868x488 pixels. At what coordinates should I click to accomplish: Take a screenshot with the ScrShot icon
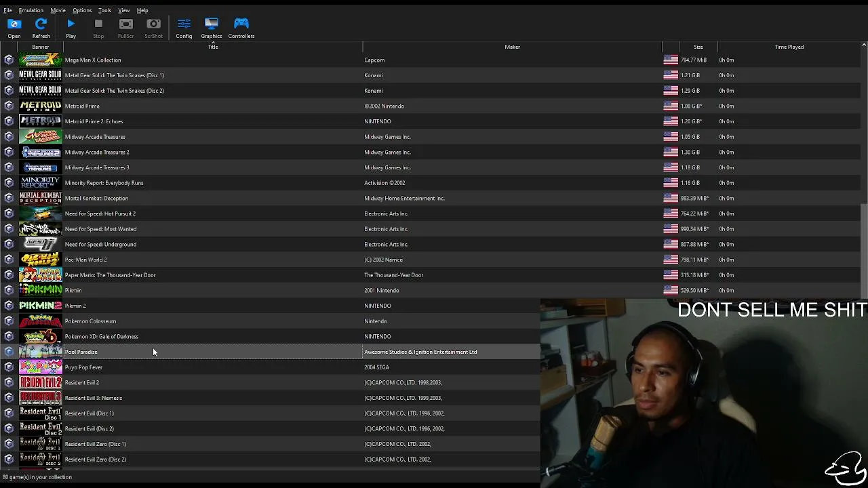[x=153, y=28]
